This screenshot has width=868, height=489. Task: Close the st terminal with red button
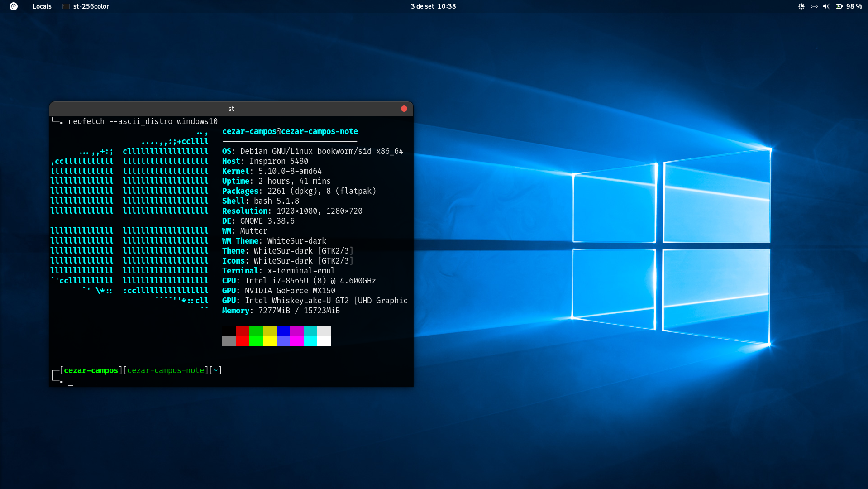click(404, 109)
